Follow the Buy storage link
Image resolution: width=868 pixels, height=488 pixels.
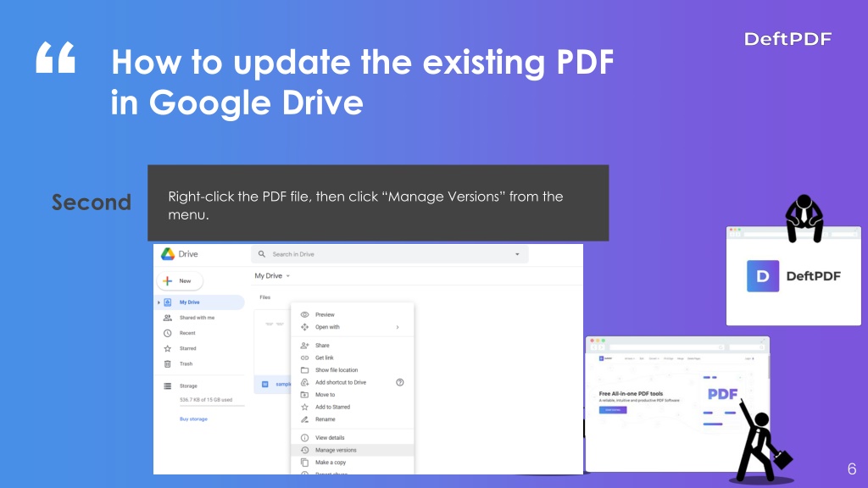[x=193, y=419]
